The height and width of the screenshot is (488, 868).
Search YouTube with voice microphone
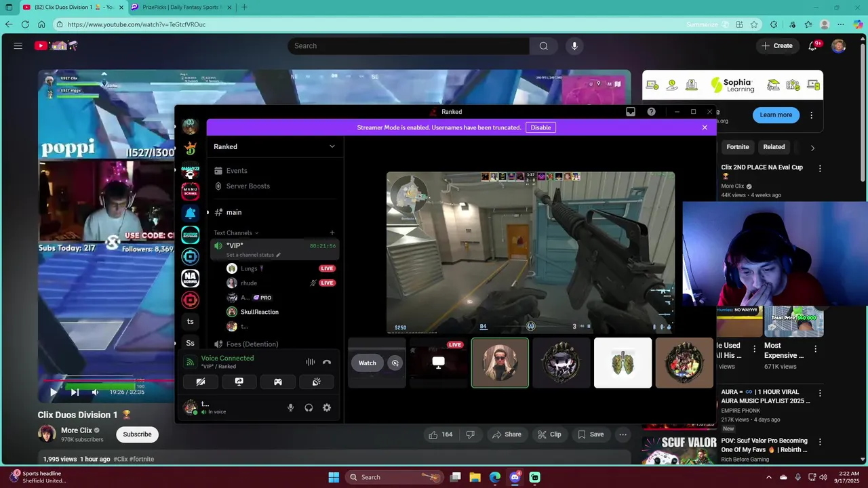point(574,46)
